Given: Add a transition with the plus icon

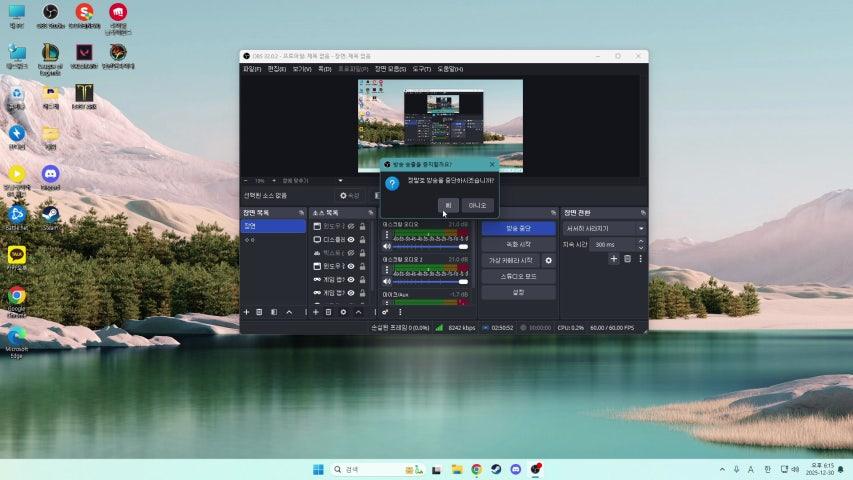Looking at the screenshot, I should 614,259.
